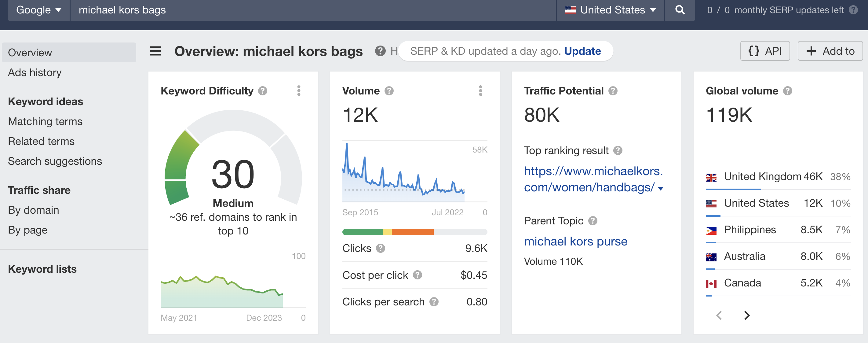Viewport: 868px width, 343px height.
Task: Click the Traffic Potential 80K value
Action: pyautogui.click(x=542, y=115)
